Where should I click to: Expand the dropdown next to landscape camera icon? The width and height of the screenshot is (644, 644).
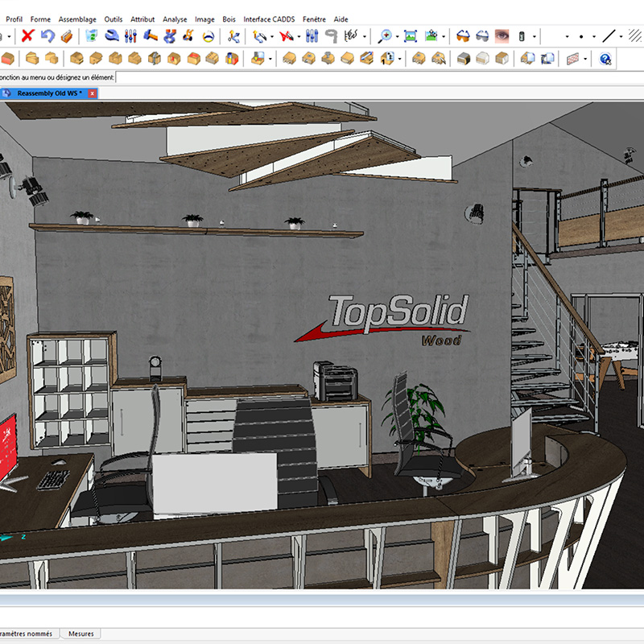point(444,36)
